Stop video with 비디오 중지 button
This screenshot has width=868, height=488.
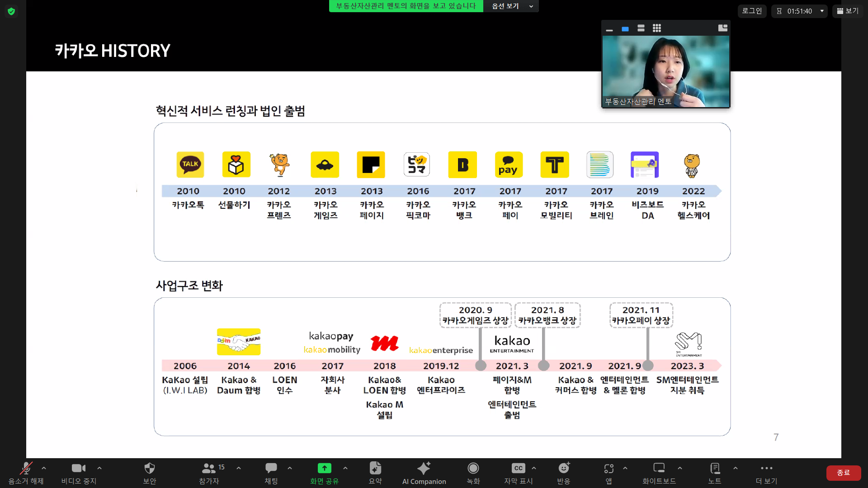click(79, 473)
